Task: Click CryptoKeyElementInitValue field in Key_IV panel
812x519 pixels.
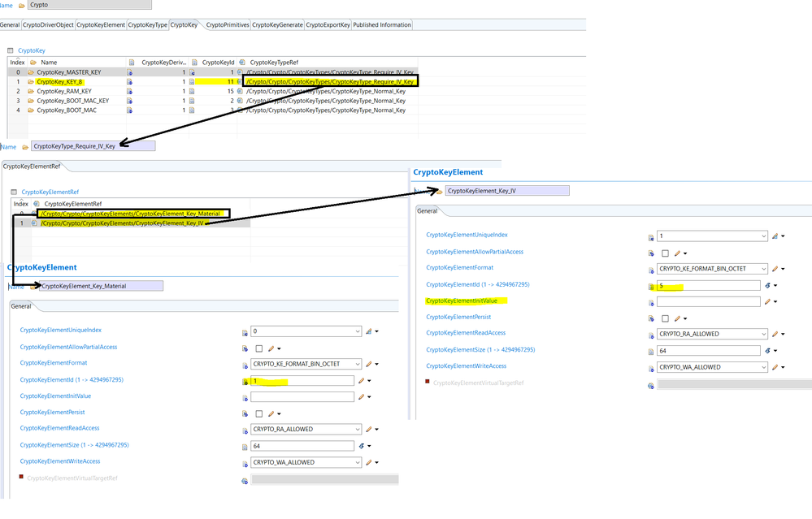Action: (709, 301)
